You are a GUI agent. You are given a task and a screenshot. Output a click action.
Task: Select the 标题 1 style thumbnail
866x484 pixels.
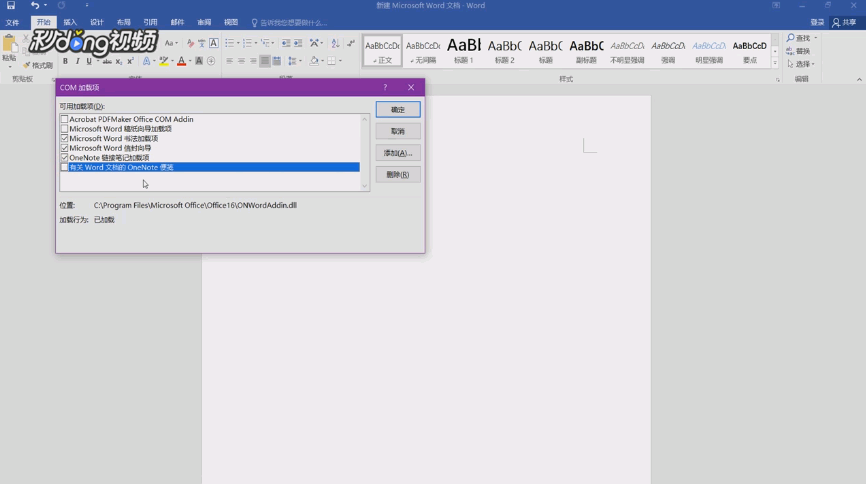point(464,51)
